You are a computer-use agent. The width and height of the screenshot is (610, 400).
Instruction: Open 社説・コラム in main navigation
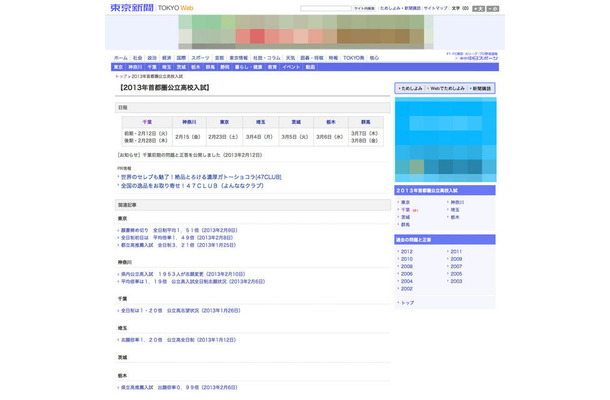[x=267, y=58]
